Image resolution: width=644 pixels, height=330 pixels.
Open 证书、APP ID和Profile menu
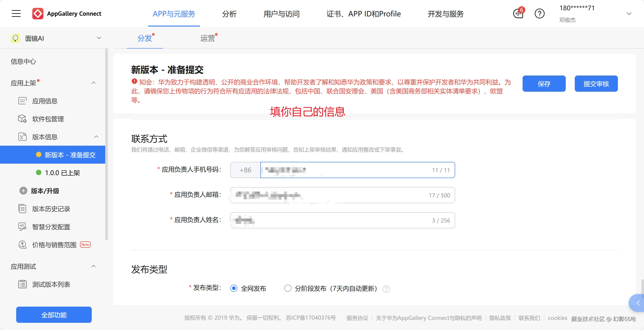pyautogui.click(x=364, y=14)
